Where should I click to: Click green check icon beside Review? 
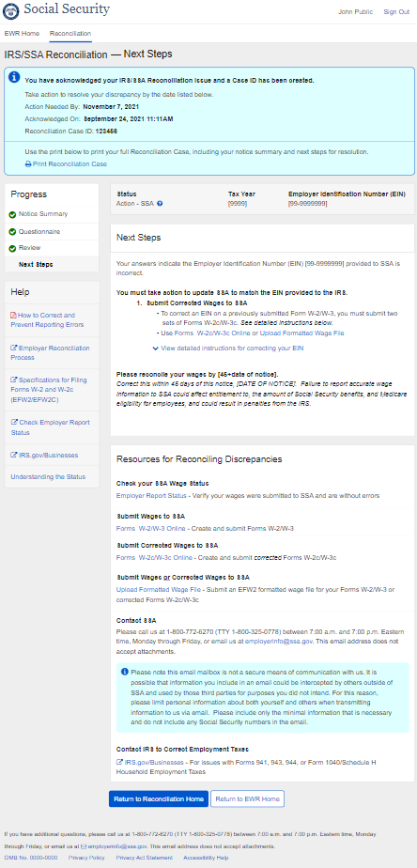(12, 249)
